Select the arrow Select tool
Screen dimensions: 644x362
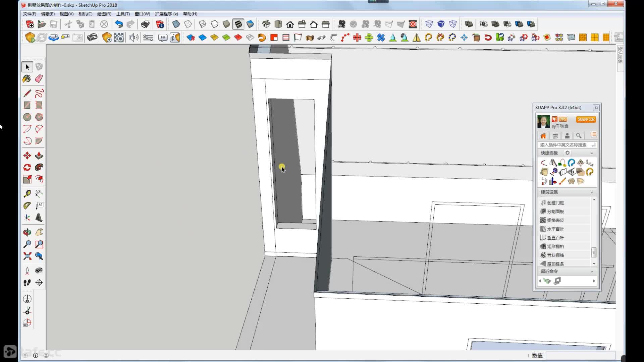pos(27,67)
